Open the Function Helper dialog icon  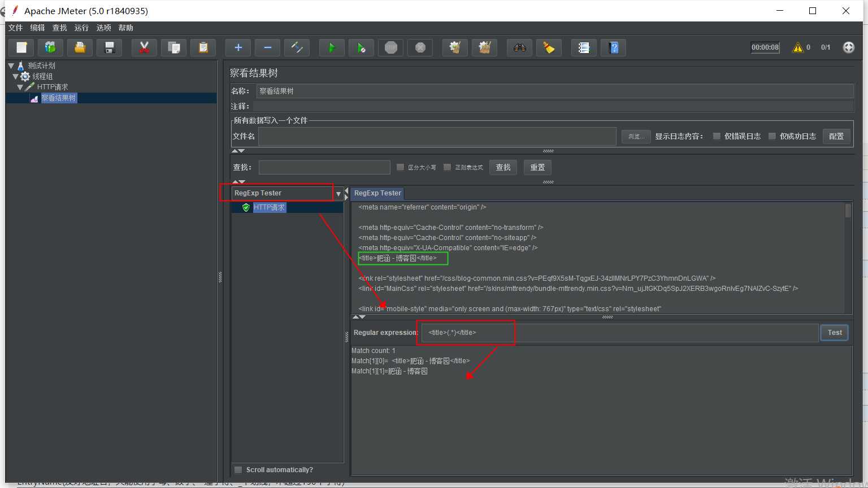click(x=584, y=48)
